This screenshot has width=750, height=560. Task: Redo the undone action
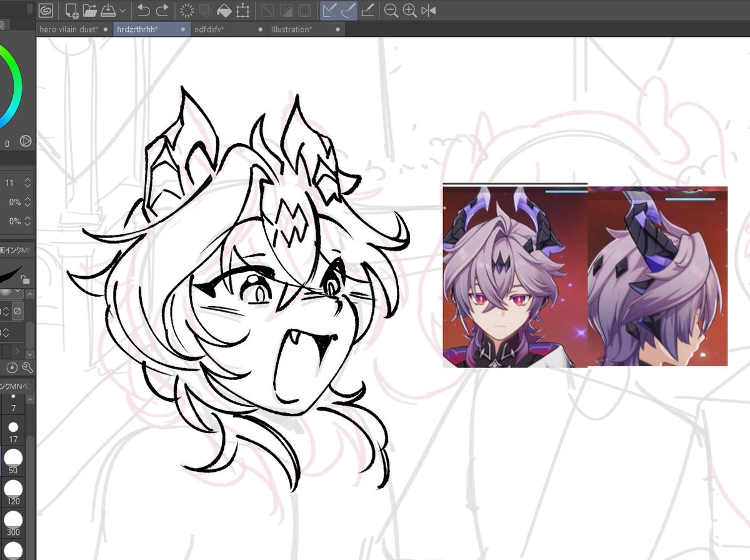pyautogui.click(x=162, y=11)
